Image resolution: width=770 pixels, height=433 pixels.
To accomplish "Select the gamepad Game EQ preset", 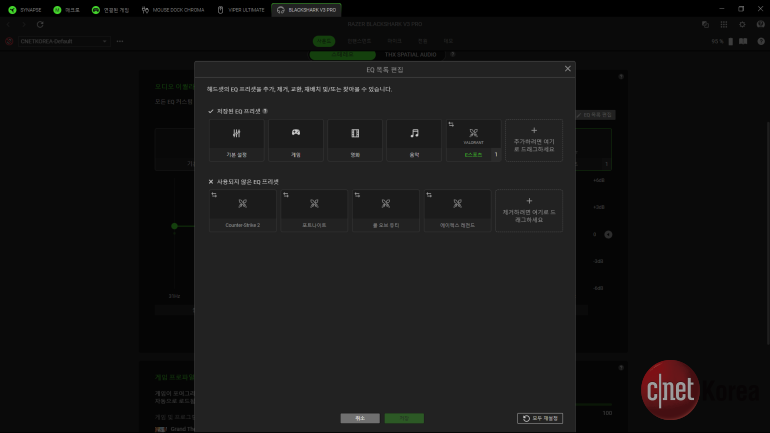I will point(296,140).
